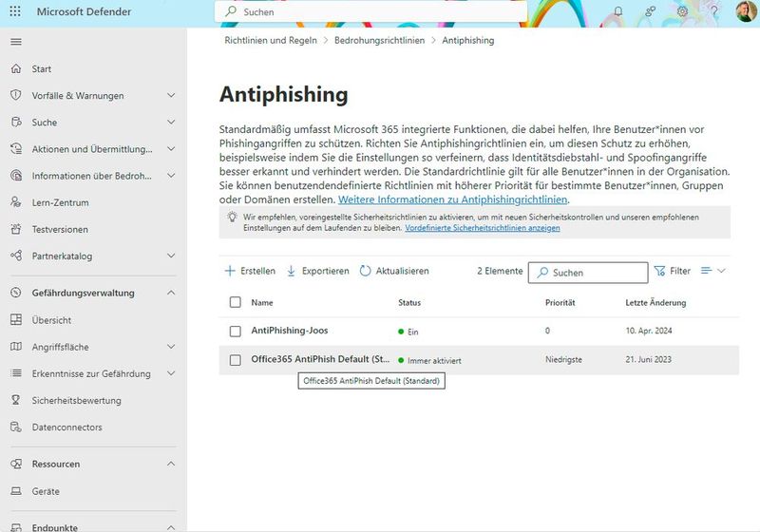Click the Gefährdungsverwaltung icon
Image resolution: width=760 pixels, height=532 pixels.
click(16, 293)
